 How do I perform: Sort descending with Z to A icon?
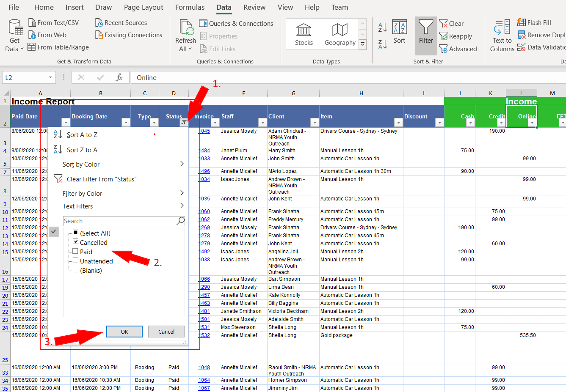click(x=382, y=44)
